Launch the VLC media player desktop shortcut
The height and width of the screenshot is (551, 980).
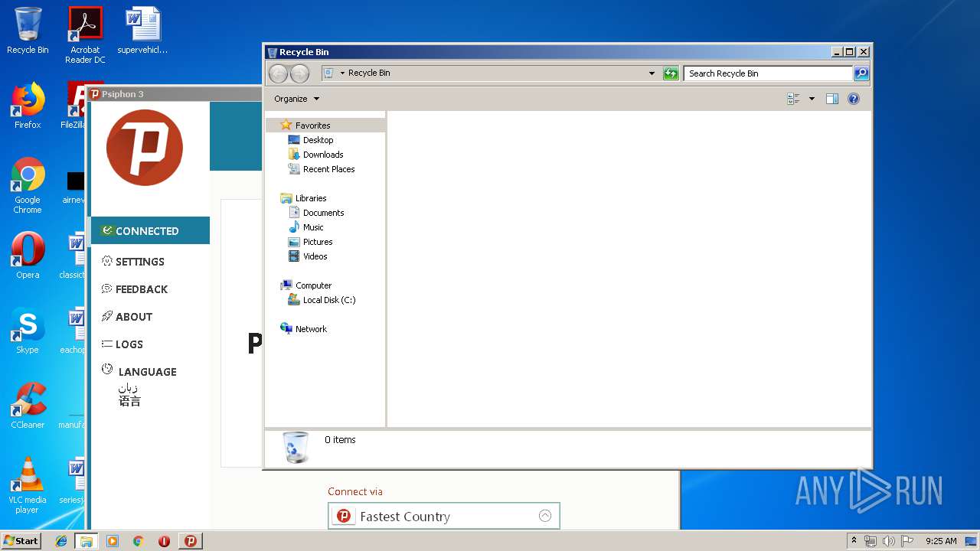[x=28, y=485]
